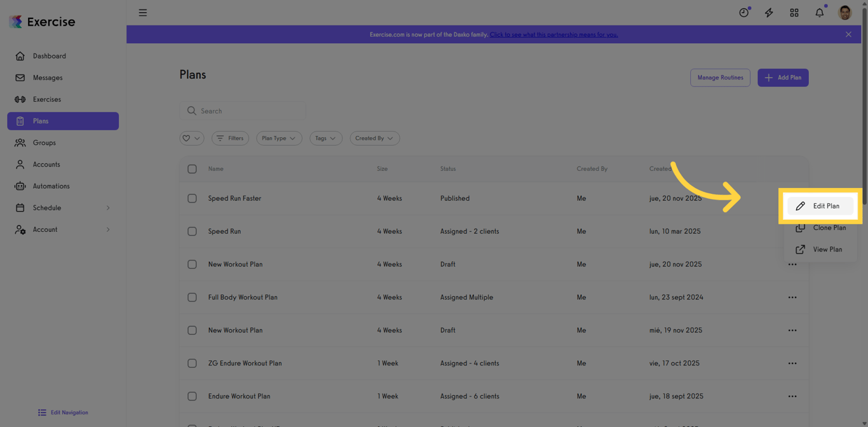The image size is (868, 427).
Task: Open the Filters button
Action: click(x=230, y=138)
